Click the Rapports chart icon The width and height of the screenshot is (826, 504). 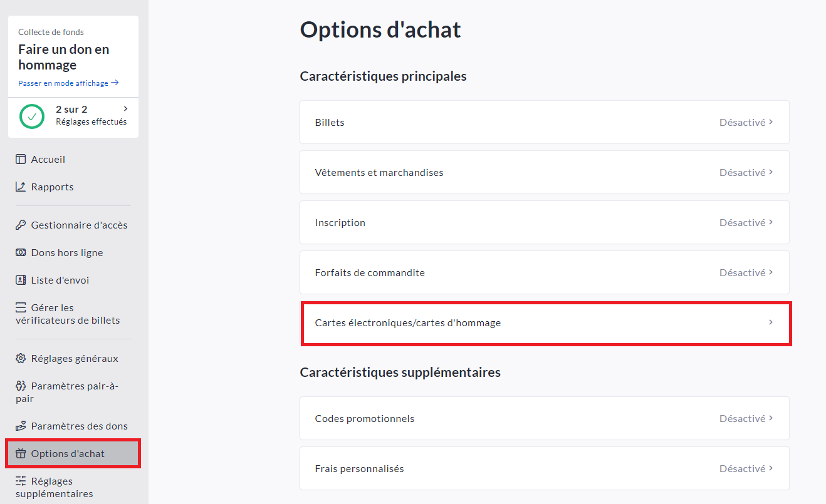pyautogui.click(x=21, y=187)
